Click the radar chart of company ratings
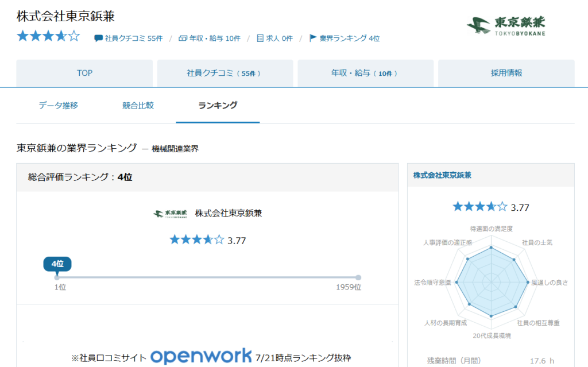 click(x=492, y=282)
